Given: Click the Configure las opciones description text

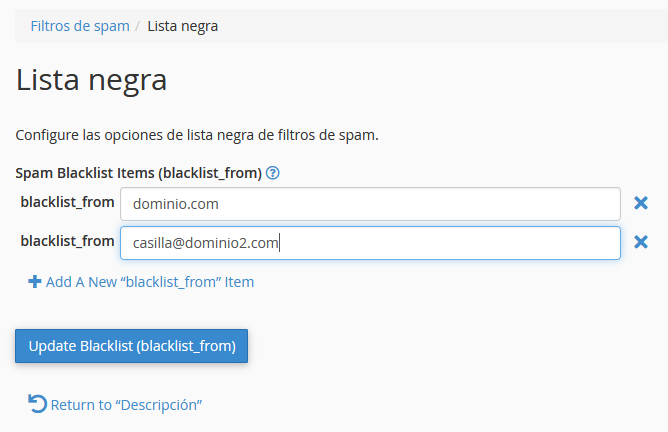Looking at the screenshot, I should 197,135.
